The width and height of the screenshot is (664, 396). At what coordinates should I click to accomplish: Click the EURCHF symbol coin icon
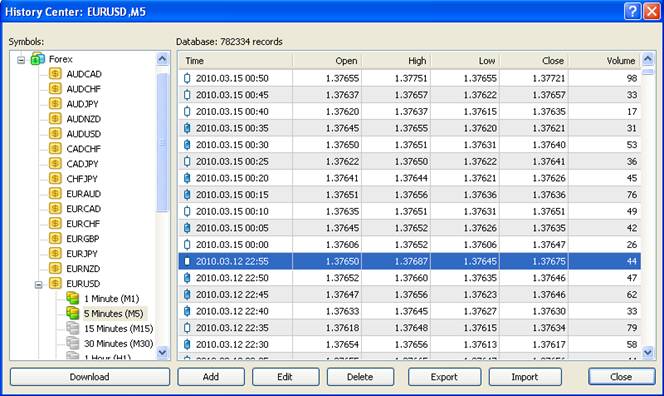tap(55, 223)
